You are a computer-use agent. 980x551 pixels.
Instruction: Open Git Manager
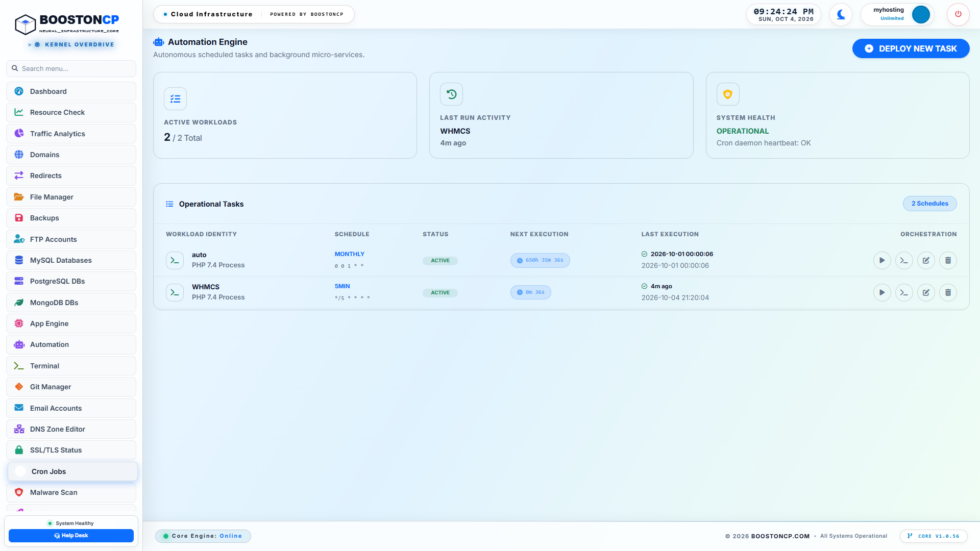click(x=71, y=387)
